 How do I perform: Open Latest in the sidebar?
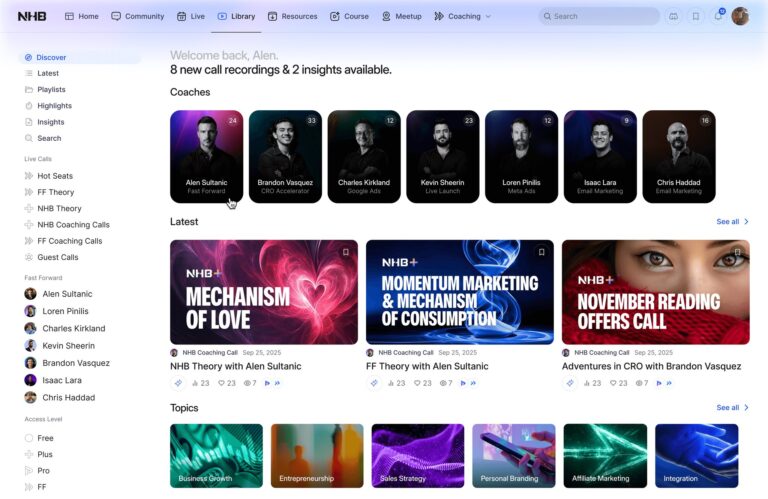(x=42, y=73)
